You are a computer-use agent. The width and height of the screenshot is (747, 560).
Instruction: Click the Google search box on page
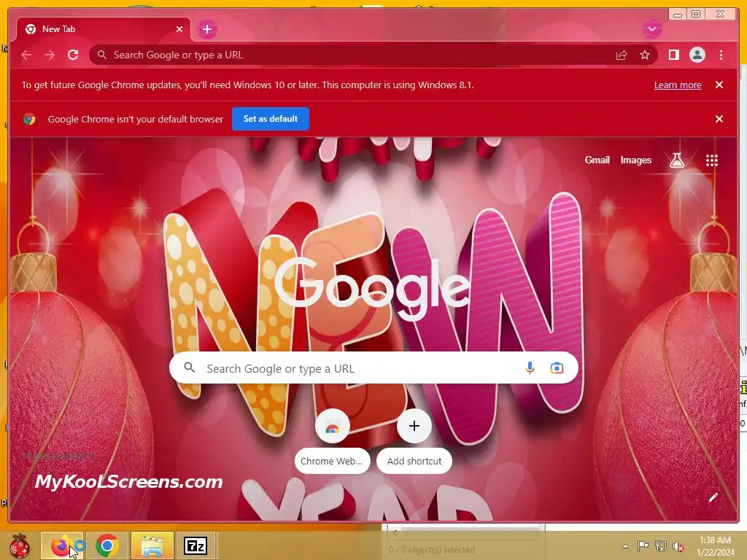[x=373, y=368]
